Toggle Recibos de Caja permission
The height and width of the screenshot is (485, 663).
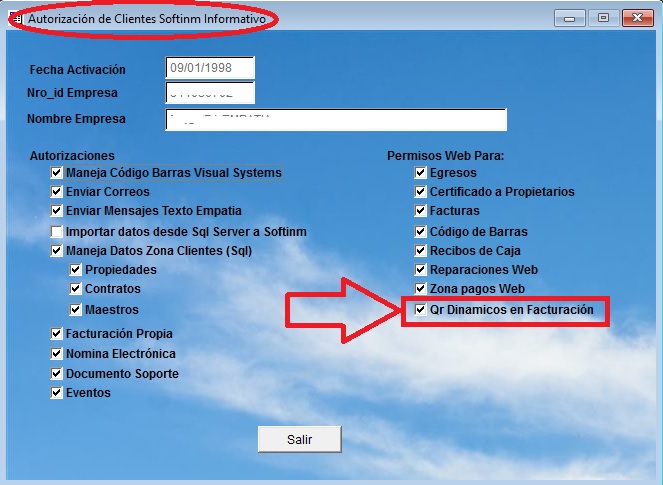click(x=420, y=251)
